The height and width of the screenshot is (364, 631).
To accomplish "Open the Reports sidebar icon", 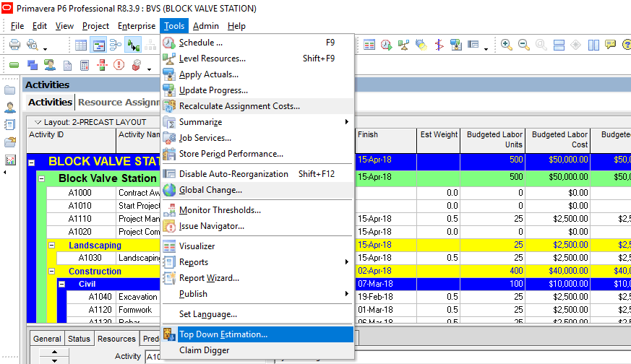I will click(x=10, y=125).
